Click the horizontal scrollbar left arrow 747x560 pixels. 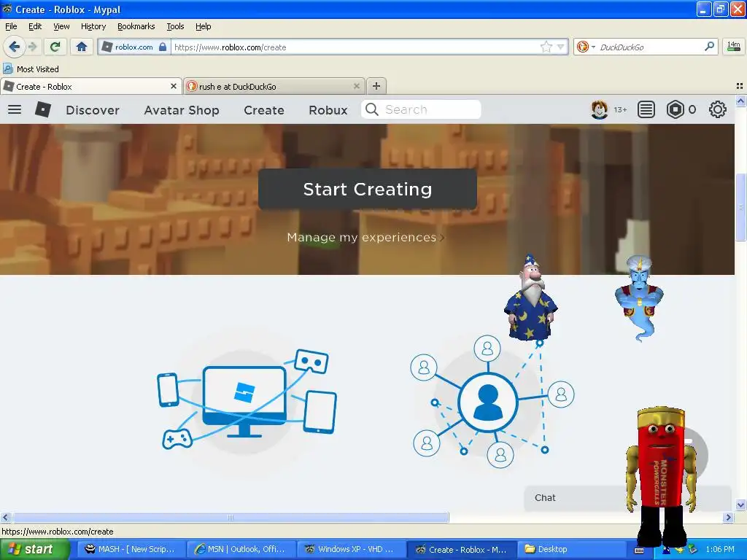click(6, 517)
